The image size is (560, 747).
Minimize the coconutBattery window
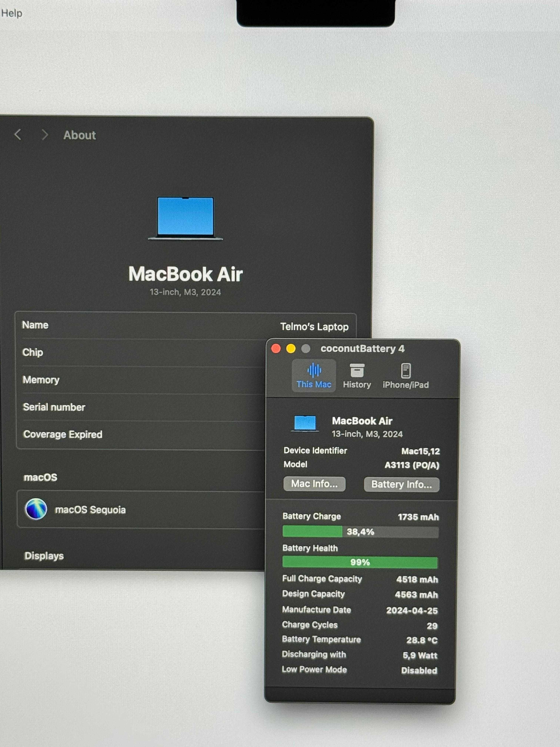coord(291,348)
